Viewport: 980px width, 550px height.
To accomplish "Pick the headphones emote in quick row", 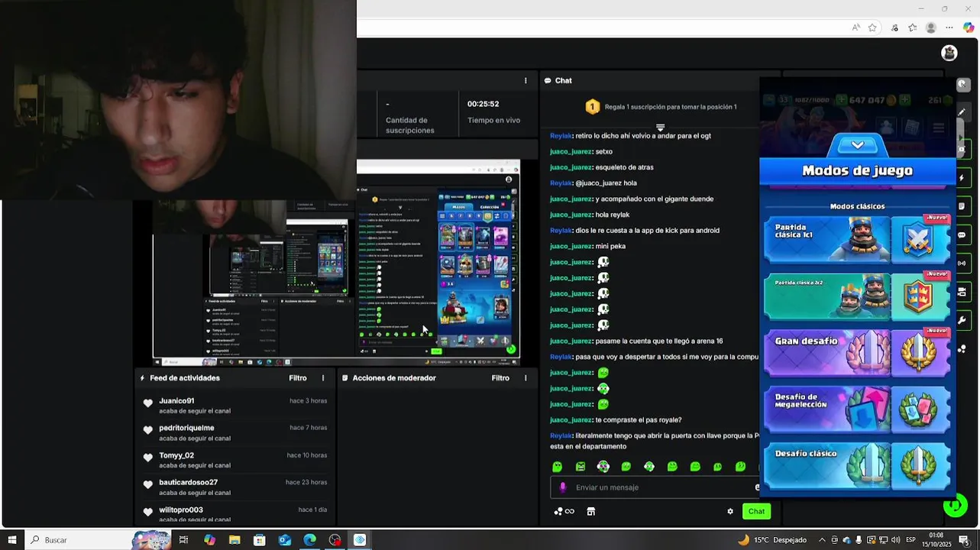I will click(603, 467).
